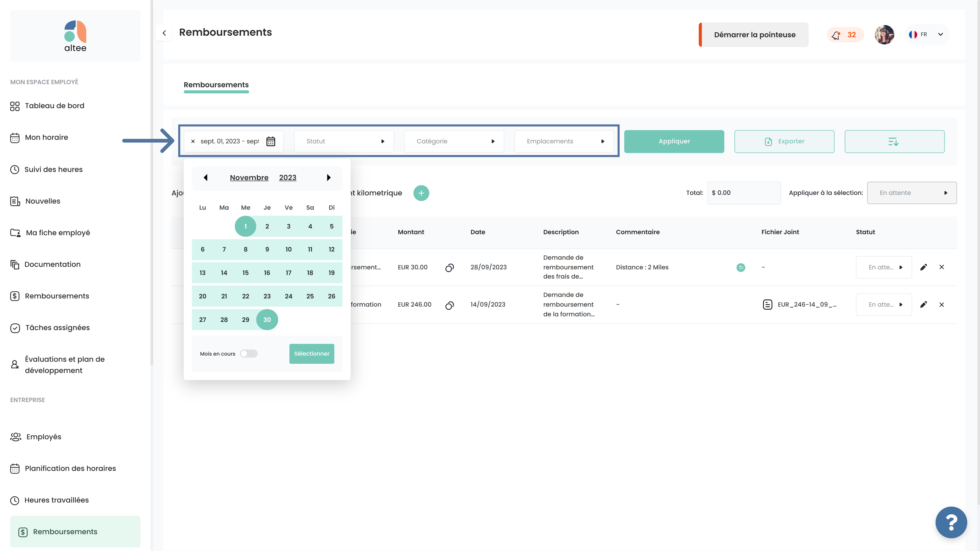Open Documentation in sidebar
Image resolution: width=980 pixels, height=551 pixels.
click(45, 264)
